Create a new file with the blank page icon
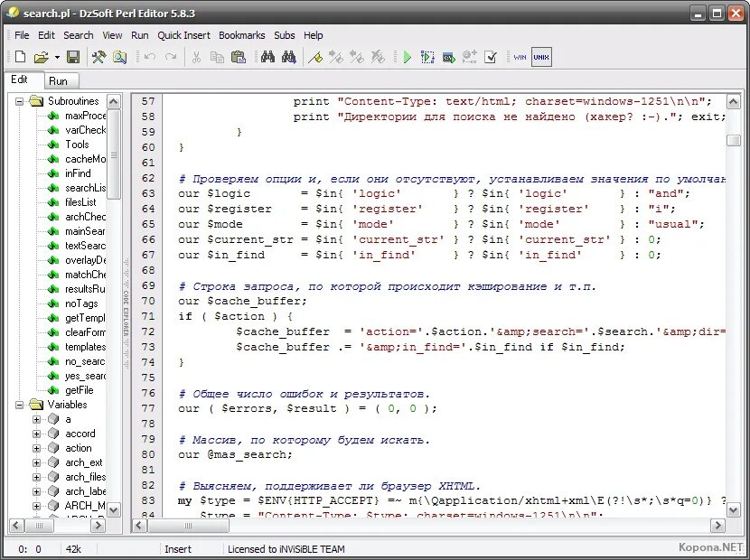Image resolution: width=750 pixels, height=560 pixels. (x=20, y=58)
